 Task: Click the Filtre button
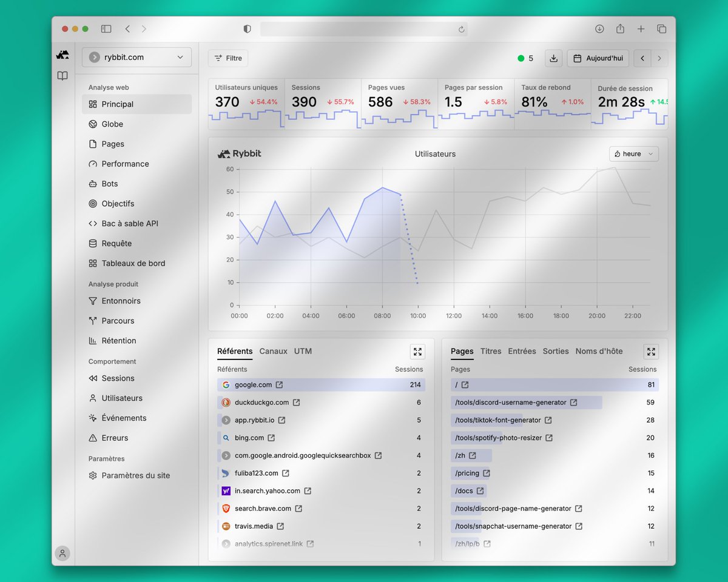(228, 58)
